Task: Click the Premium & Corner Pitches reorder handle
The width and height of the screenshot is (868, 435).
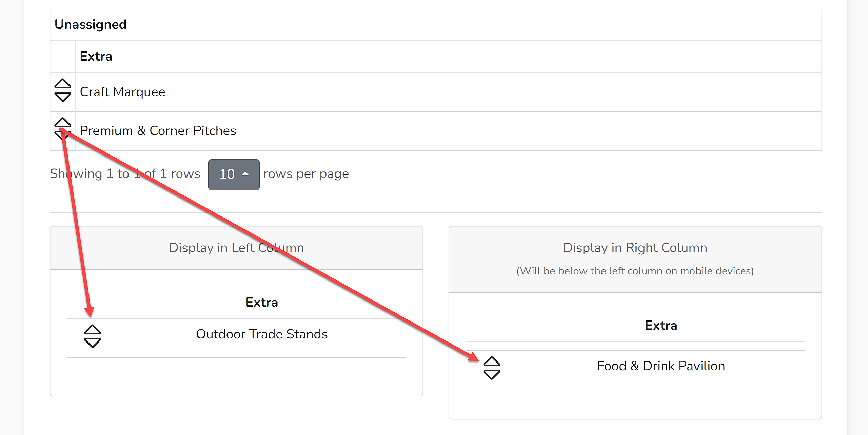Action: [63, 129]
